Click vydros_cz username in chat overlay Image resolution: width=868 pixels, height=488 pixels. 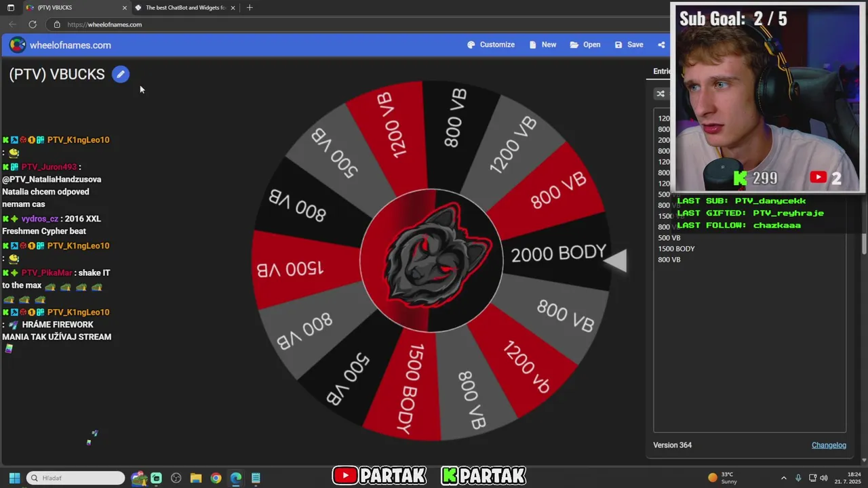[x=40, y=219]
